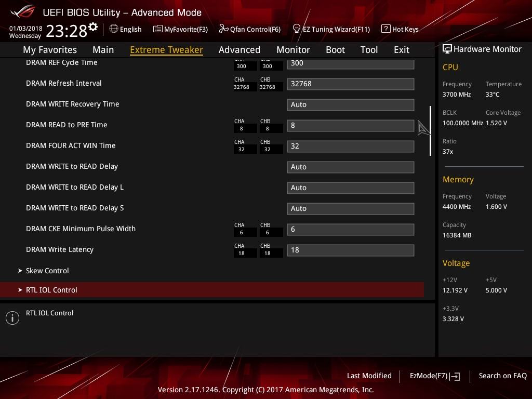Open MyFavorite(F3) shortcut

(x=180, y=29)
